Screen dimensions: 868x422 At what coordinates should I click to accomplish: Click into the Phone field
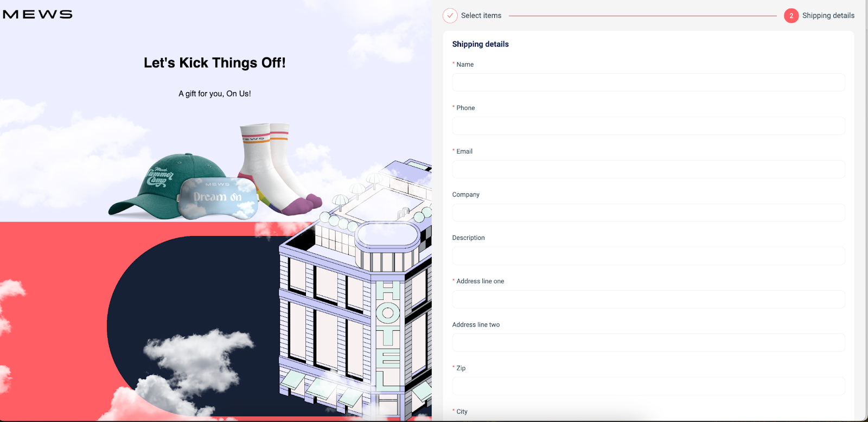pyautogui.click(x=648, y=126)
